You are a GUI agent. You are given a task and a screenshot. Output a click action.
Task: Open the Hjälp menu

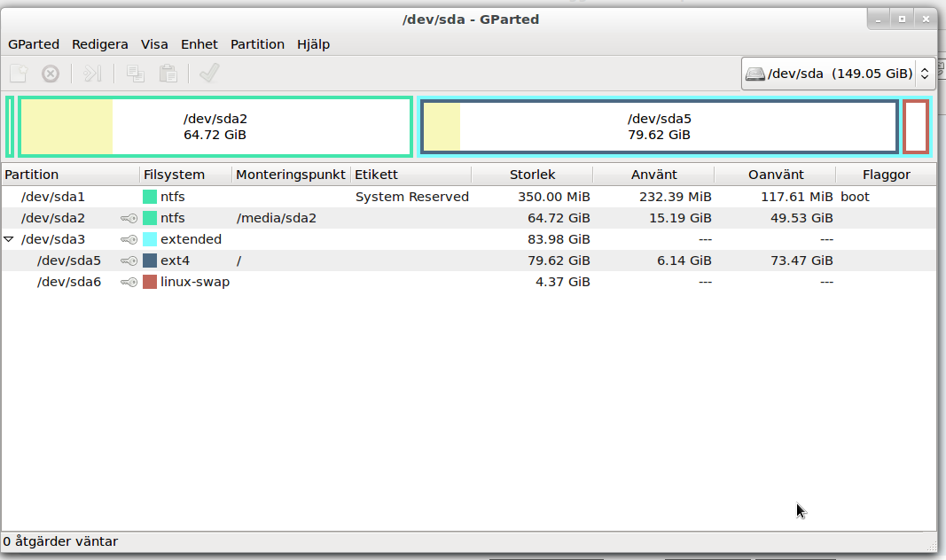pyautogui.click(x=313, y=44)
